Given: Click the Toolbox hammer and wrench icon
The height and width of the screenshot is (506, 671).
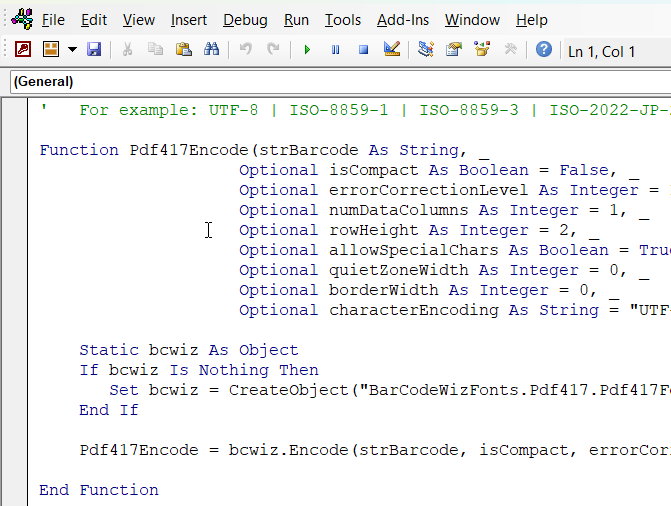Looking at the screenshot, I should point(510,50).
